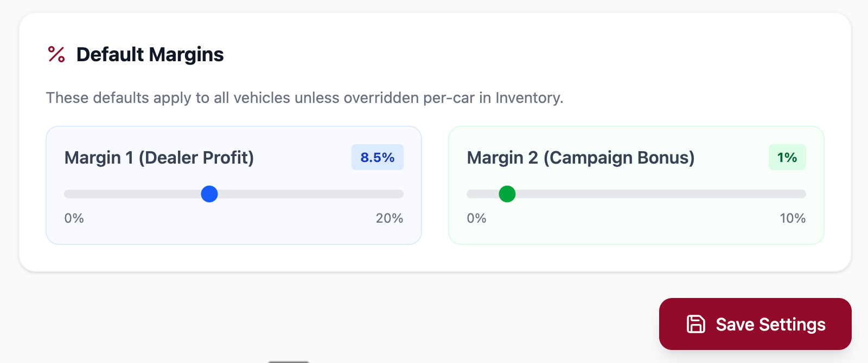
Task: Click the 10% label under Margin 2
Action: [x=793, y=218]
